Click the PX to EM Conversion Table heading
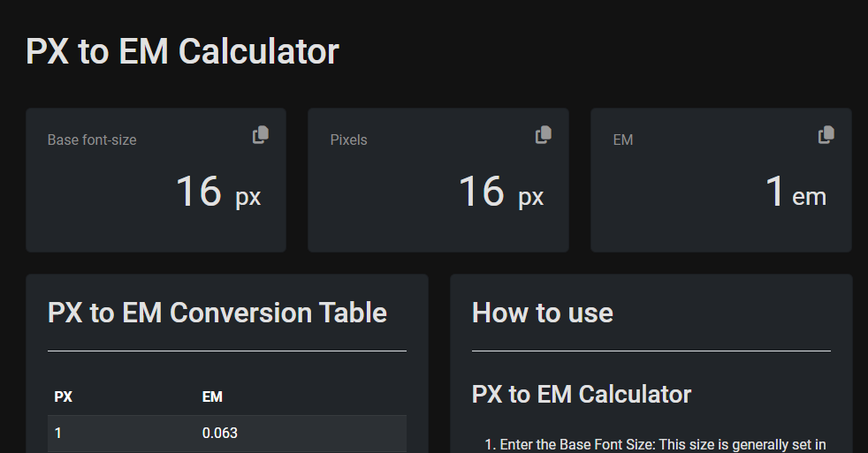 [x=217, y=313]
